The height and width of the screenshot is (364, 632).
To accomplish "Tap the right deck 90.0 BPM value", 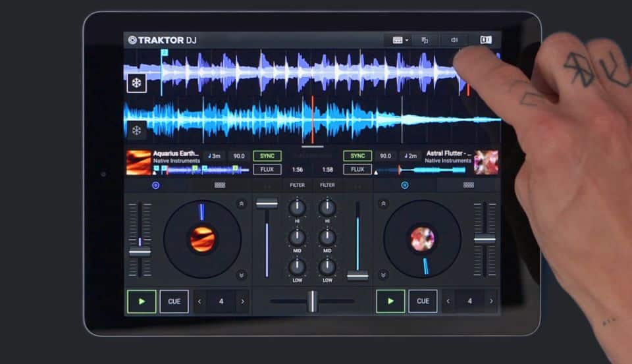I will point(385,156).
